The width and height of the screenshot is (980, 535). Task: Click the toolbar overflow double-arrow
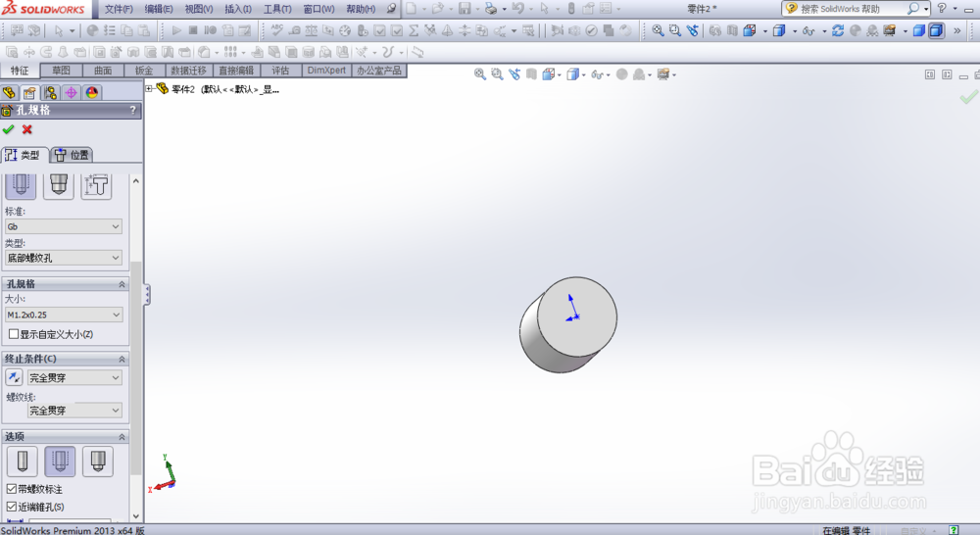[x=956, y=30]
